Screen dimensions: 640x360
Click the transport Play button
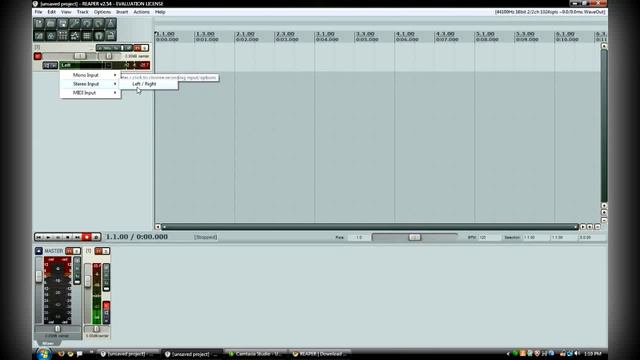coord(48,237)
